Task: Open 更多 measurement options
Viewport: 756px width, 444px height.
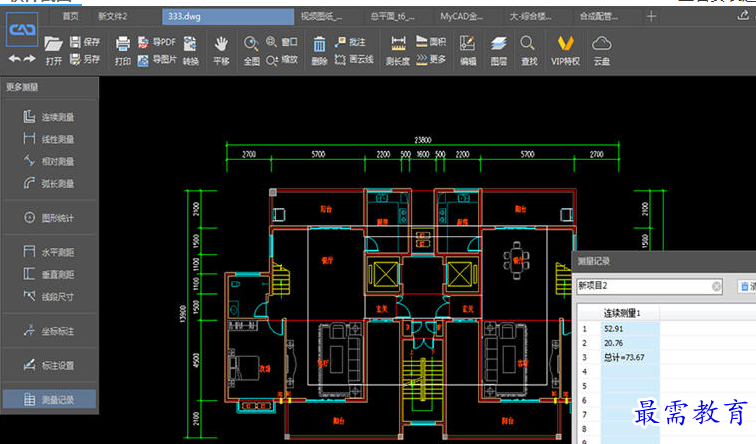Action: tap(431, 59)
